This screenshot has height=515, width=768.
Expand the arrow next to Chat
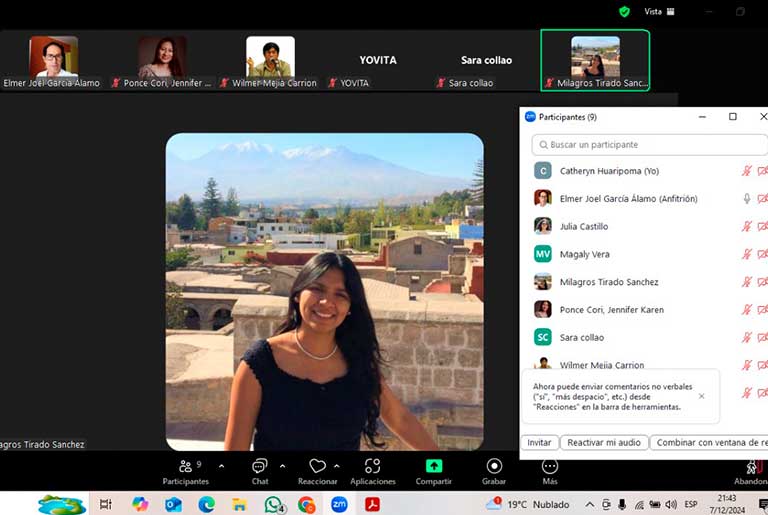[x=283, y=466]
